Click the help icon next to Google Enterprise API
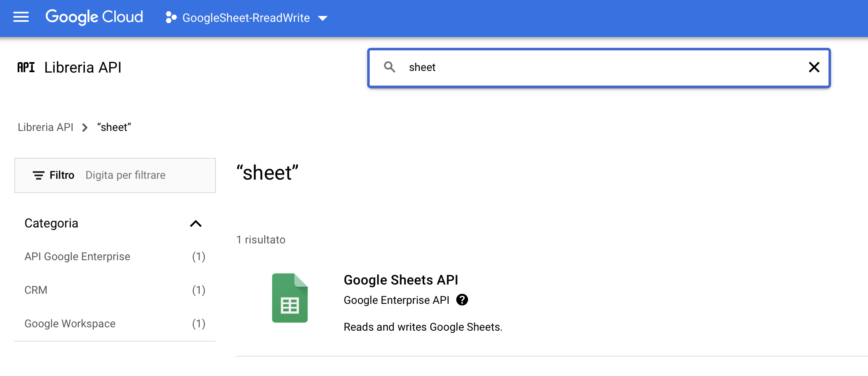Viewport: 868px width, 376px height. 462,300
